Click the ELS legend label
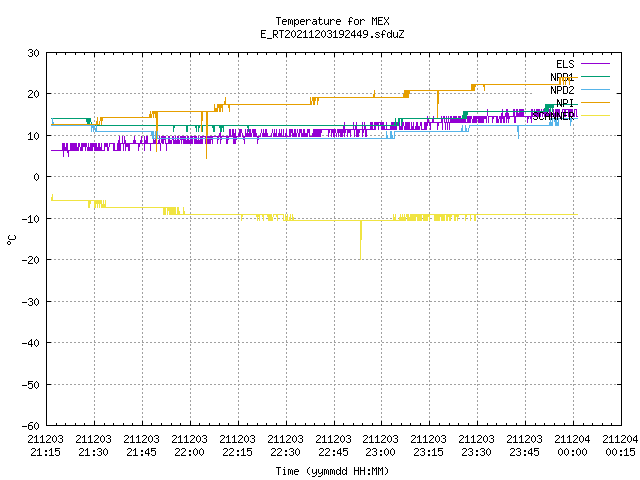Image resolution: width=640 pixels, height=480 pixels. click(x=565, y=64)
